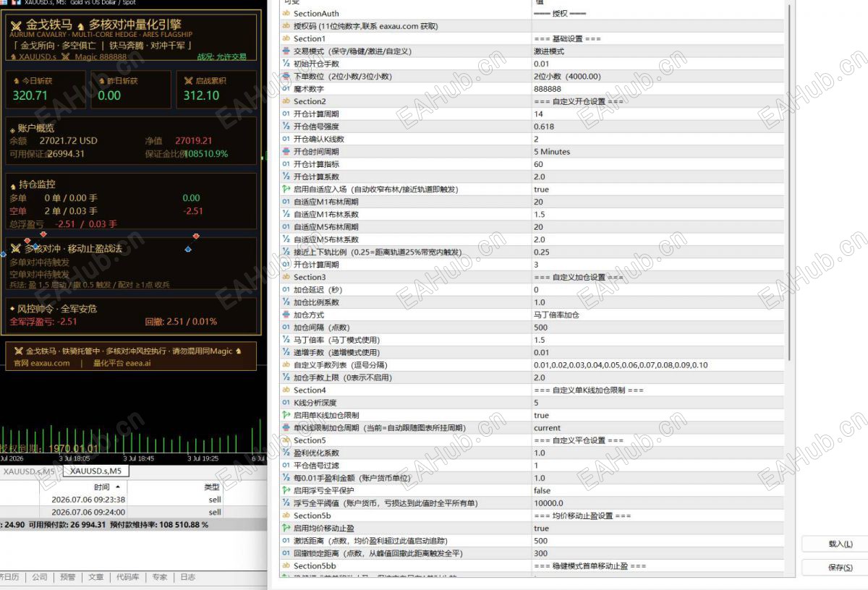Click the boolean icon beside 启用单K线加仓限制
Viewport: 868px width, 590px height.
(286, 416)
